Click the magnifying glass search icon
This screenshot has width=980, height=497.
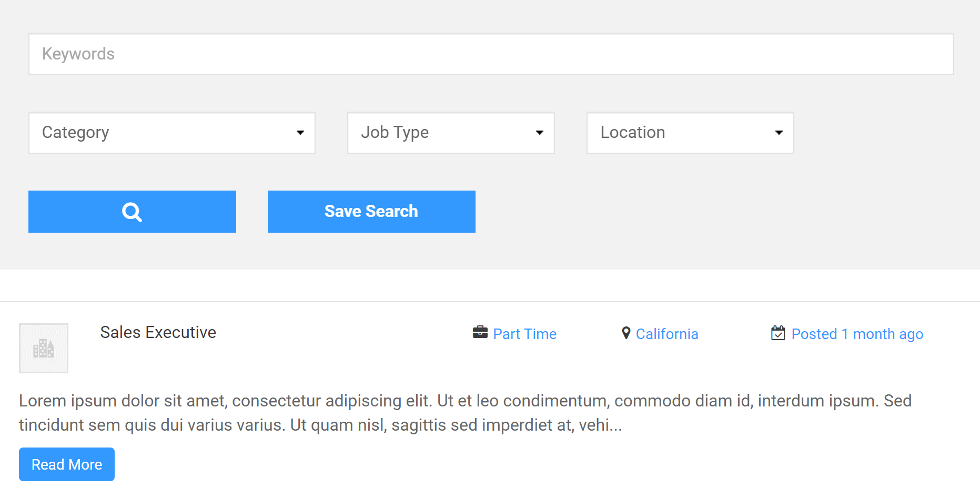(132, 211)
